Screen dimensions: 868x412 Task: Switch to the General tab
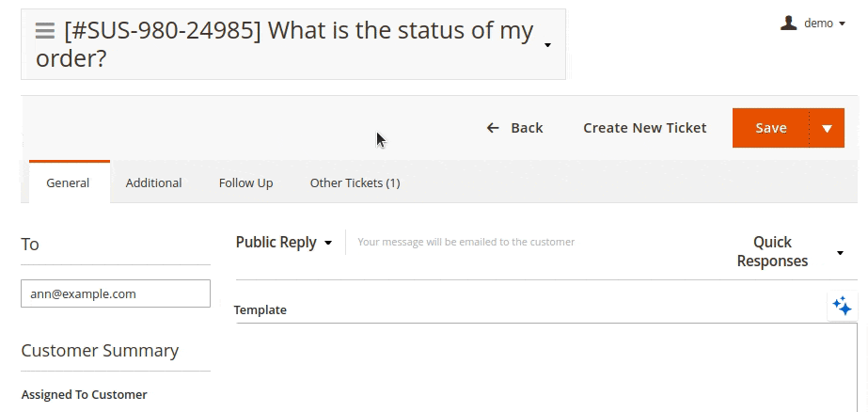pos(68,182)
